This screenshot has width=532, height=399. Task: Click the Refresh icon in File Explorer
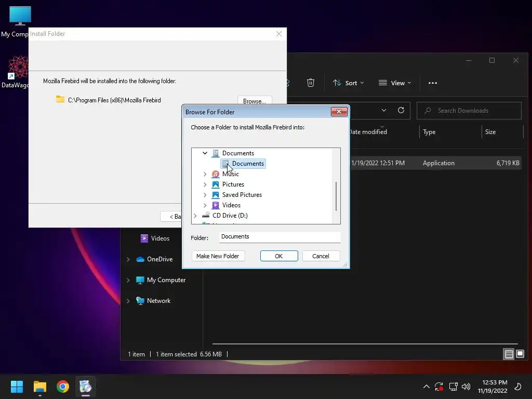[401, 110]
